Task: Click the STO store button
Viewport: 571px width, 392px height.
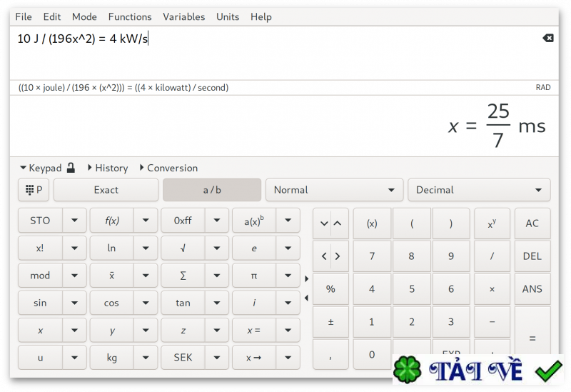Action: 40,221
